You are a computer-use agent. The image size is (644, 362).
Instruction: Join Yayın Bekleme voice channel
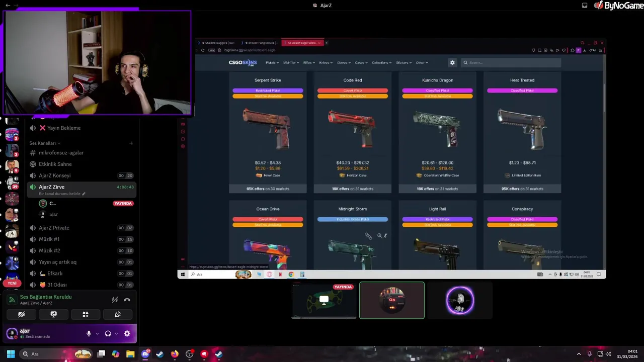pyautogui.click(x=81, y=128)
